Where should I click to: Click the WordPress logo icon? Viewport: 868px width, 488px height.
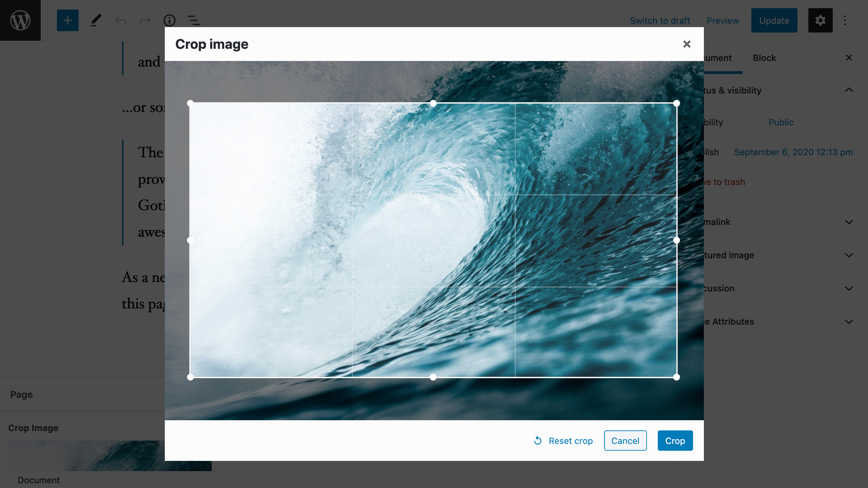[x=20, y=20]
